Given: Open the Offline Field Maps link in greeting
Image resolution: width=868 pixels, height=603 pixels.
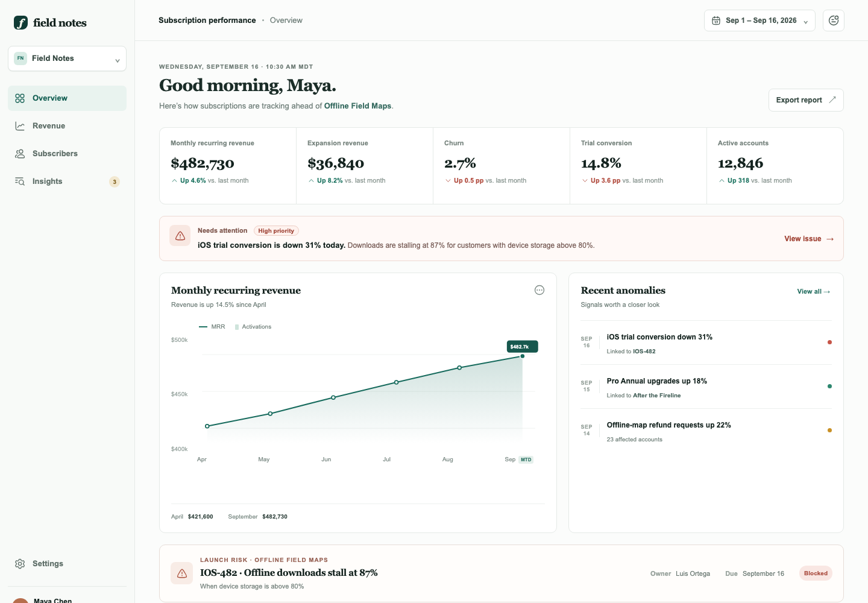Looking at the screenshot, I should coord(357,106).
